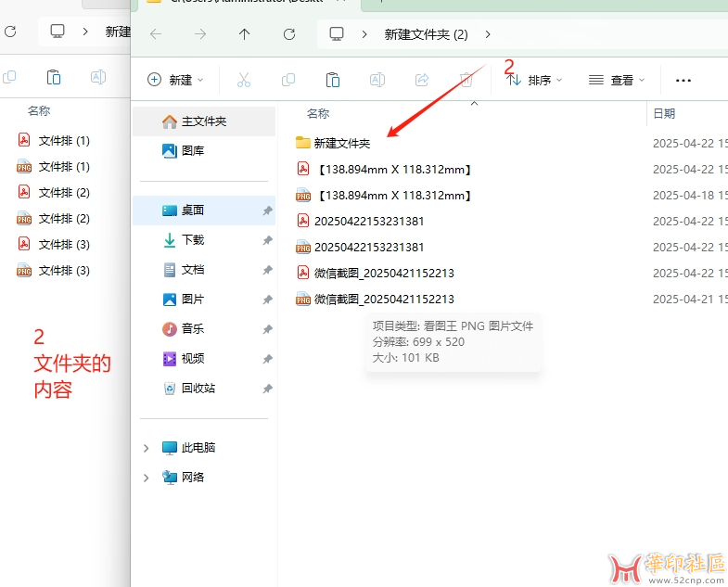Select 主文件夹 in navigation pane
728x587 pixels.
tap(203, 121)
